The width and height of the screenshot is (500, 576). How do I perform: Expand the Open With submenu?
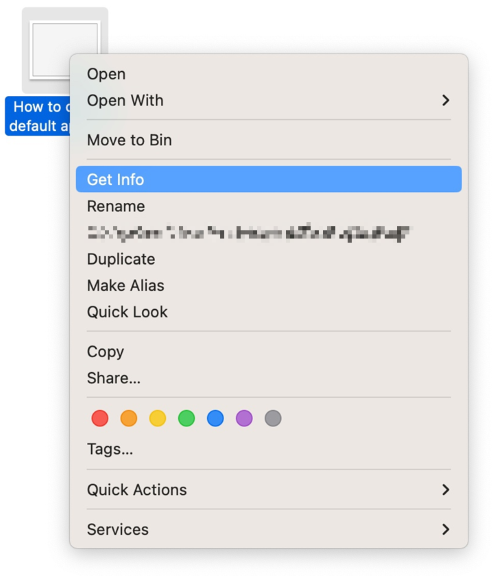(269, 100)
